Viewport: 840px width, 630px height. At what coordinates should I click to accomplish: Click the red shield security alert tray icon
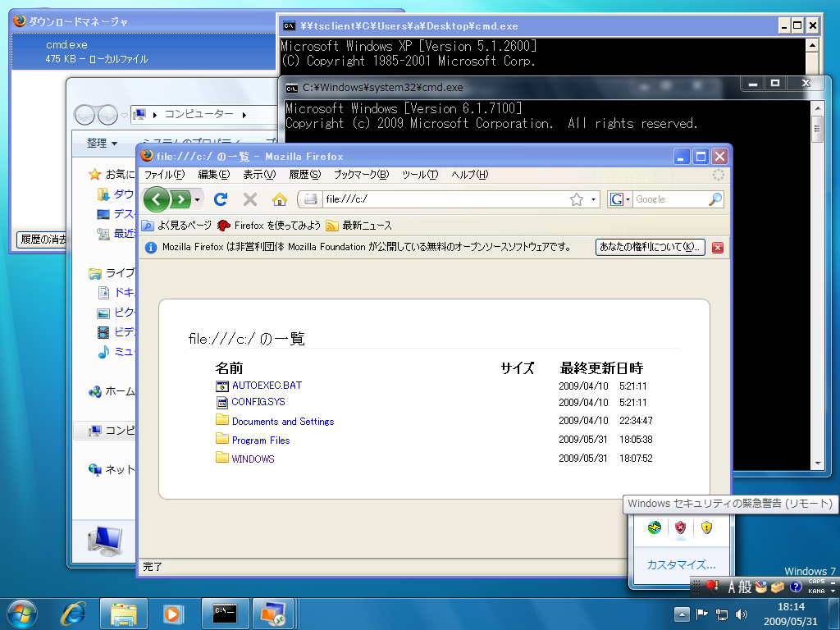pyautogui.click(x=680, y=527)
